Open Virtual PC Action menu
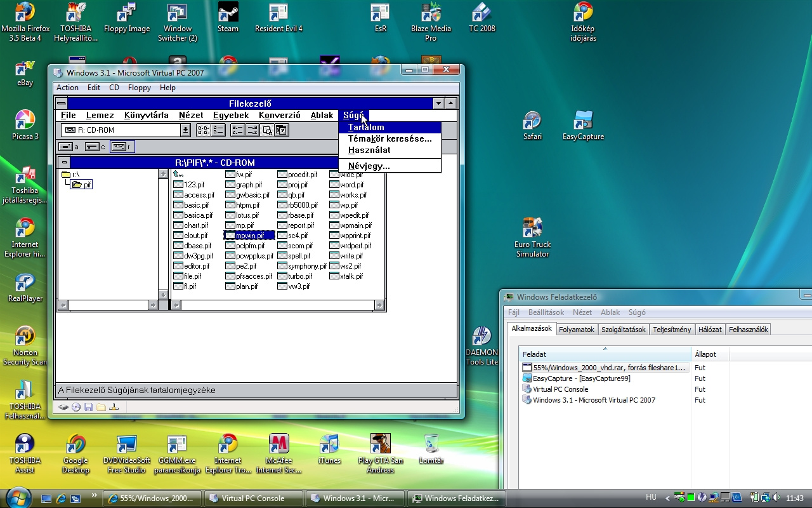The width and height of the screenshot is (812, 508). (67, 88)
